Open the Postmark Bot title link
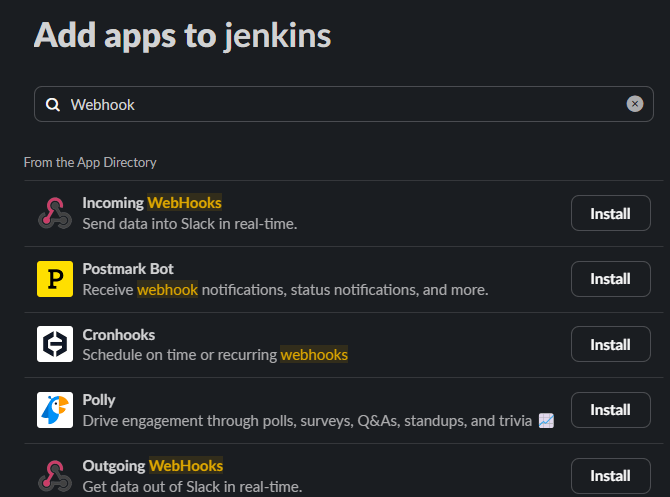 point(128,269)
